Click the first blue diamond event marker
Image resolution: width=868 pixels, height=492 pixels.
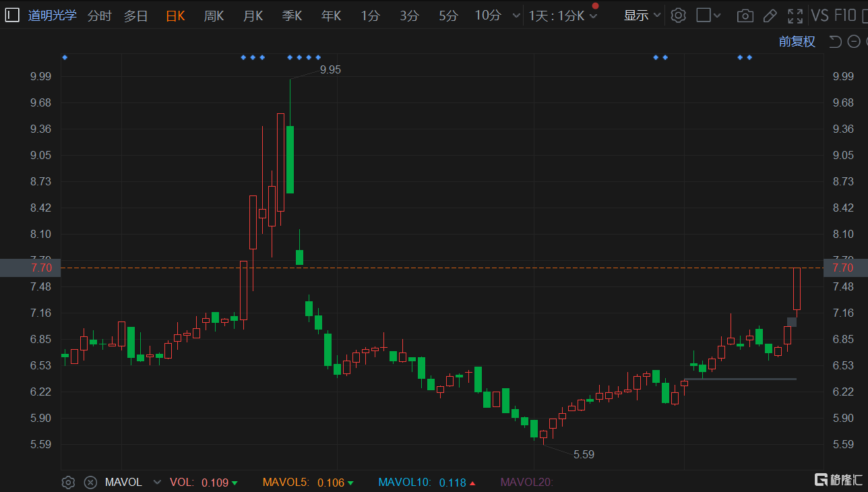click(x=65, y=57)
